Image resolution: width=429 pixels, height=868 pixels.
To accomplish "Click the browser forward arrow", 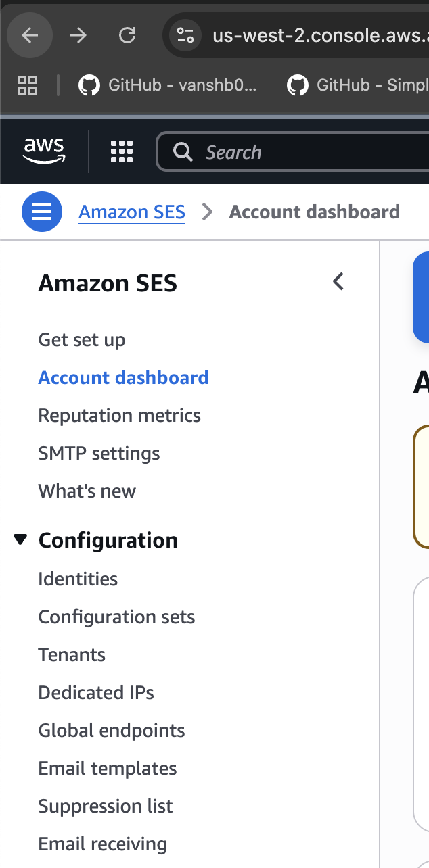I will [x=78, y=35].
